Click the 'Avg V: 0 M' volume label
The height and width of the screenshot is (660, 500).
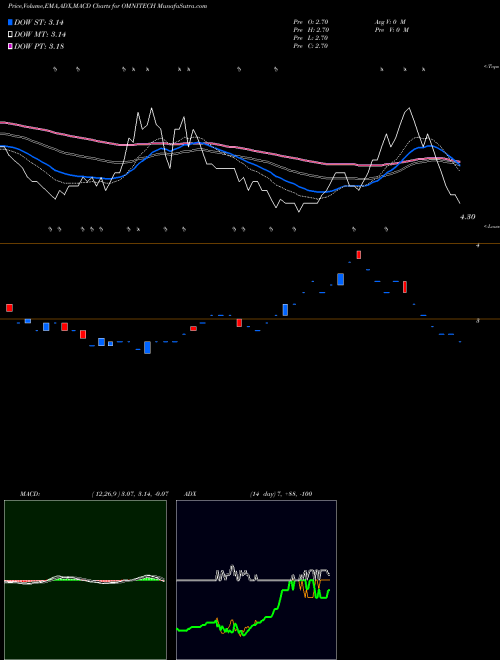click(x=391, y=21)
